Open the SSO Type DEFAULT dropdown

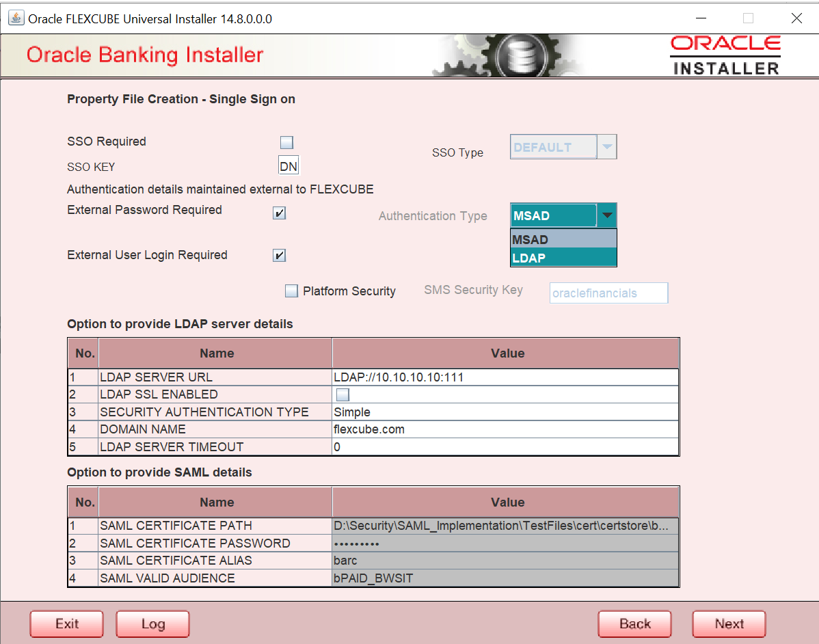[x=563, y=147]
